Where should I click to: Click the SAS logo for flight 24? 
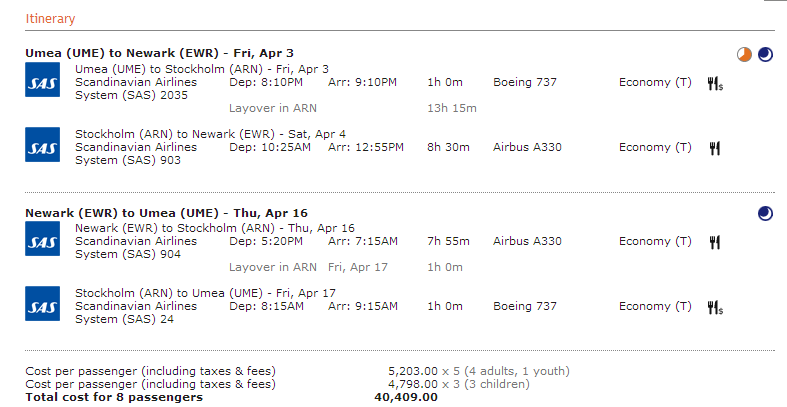click(x=43, y=304)
